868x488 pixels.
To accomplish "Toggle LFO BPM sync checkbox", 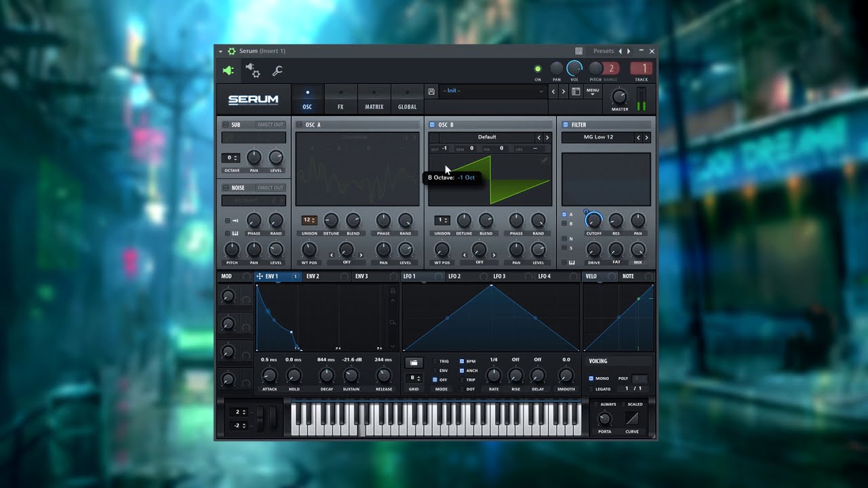I will tap(462, 361).
